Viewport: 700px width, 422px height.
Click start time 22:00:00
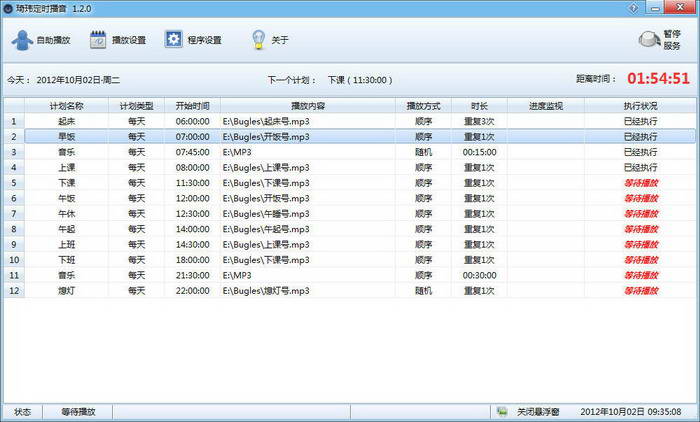point(192,291)
